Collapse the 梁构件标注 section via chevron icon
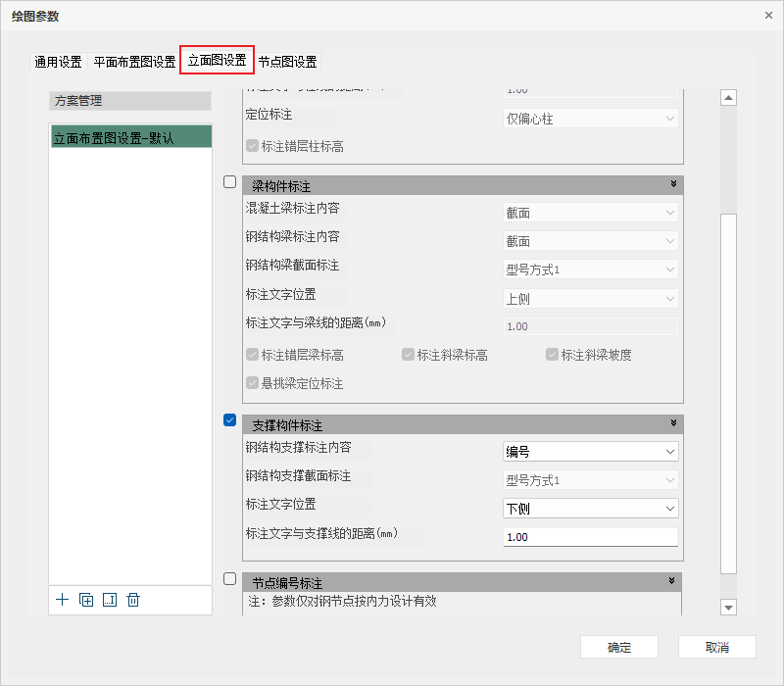The width and height of the screenshot is (784, 686). click(x=673, y=184)
